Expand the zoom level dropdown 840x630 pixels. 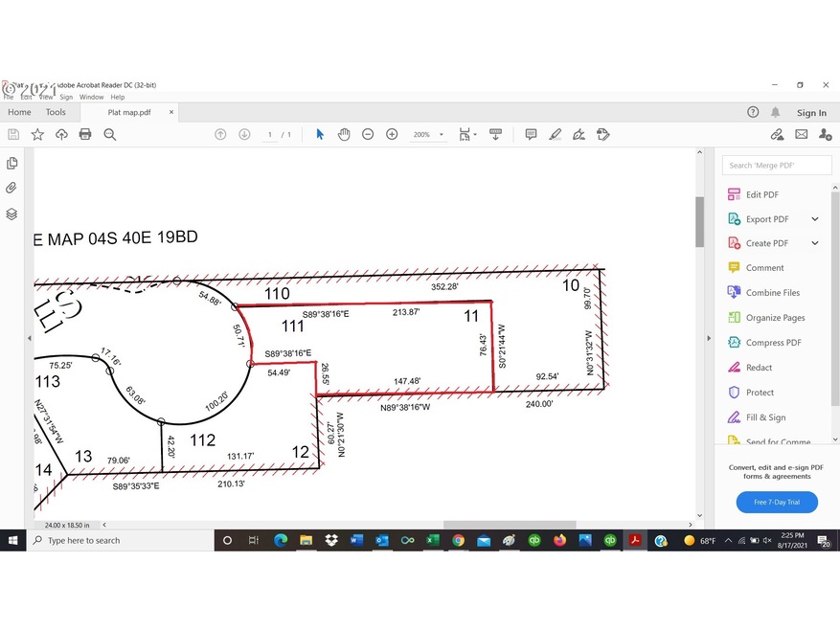442,134
